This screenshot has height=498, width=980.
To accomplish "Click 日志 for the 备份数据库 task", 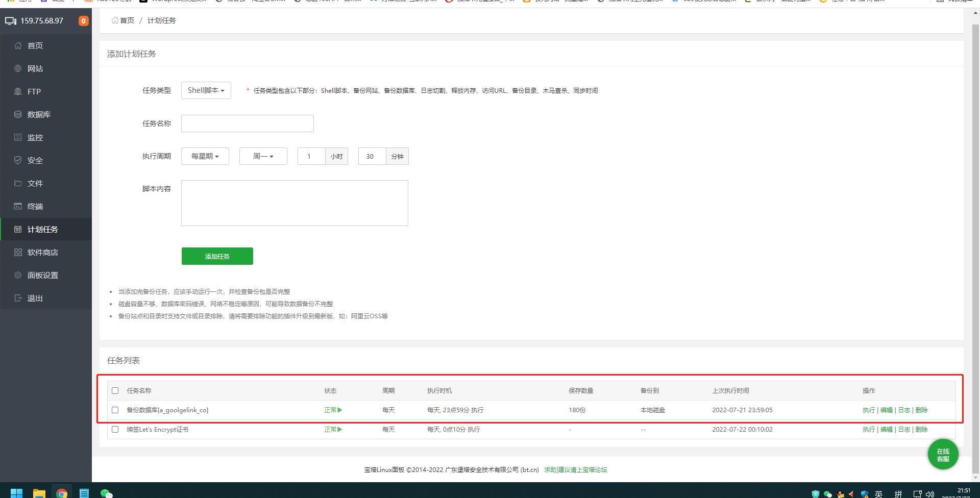I will 904,410.
